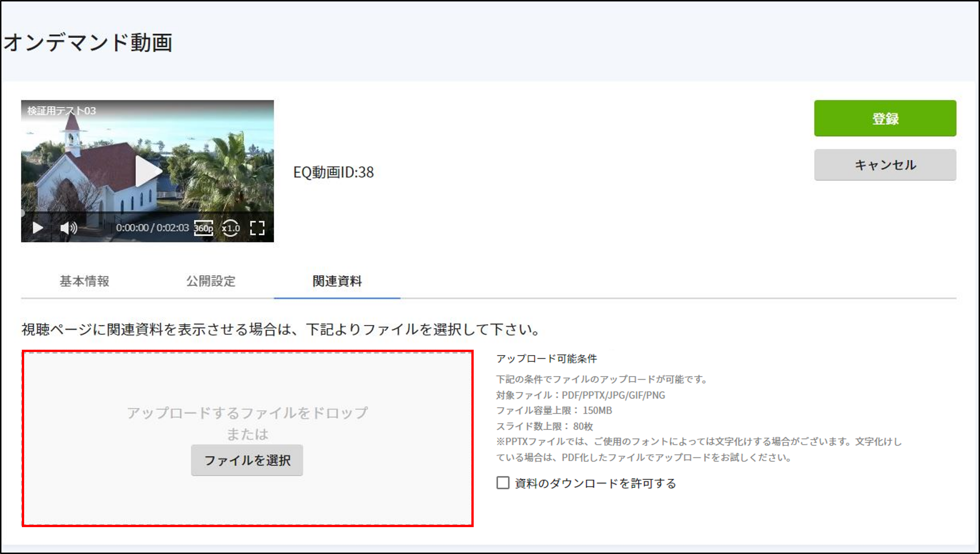Click the スライド数上限： 80枚 line

[545, 426]
